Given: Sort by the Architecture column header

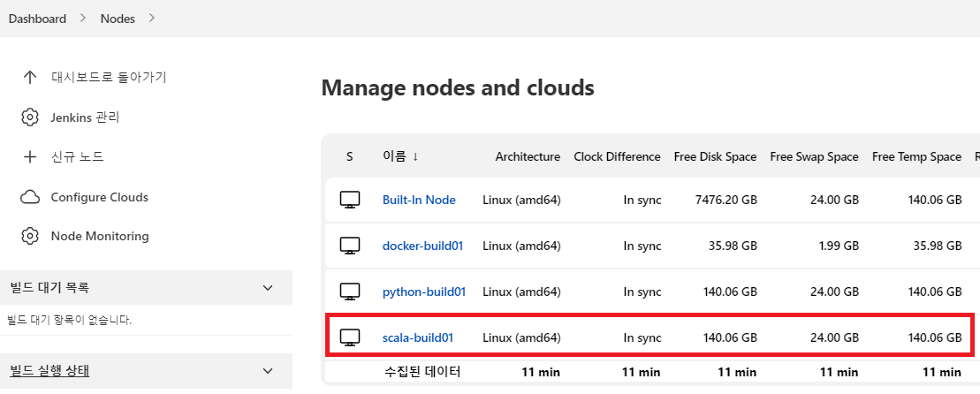Looking at the screenshot, I should [528, 156].
